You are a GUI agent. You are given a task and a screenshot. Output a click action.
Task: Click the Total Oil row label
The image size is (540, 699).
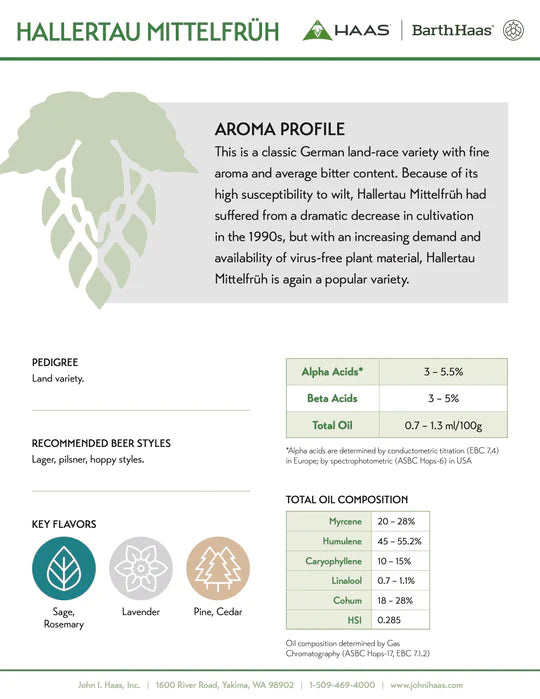(x=332, y=425)
